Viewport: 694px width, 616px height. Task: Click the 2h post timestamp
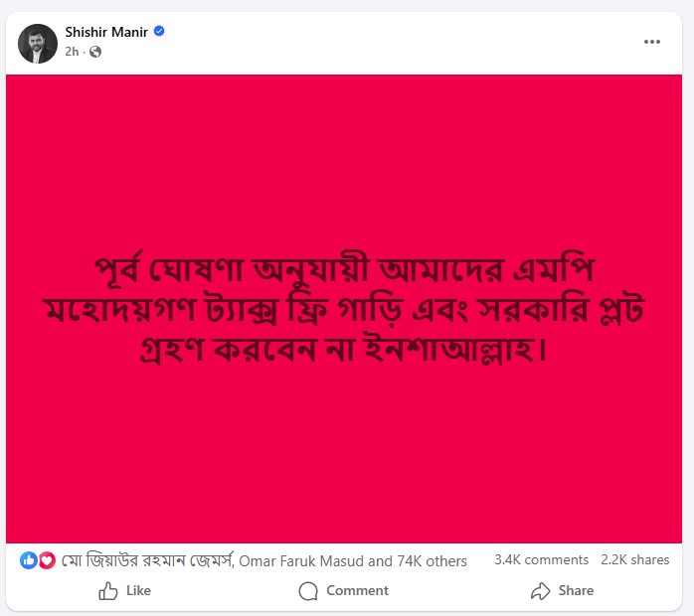tap(72, 52)
